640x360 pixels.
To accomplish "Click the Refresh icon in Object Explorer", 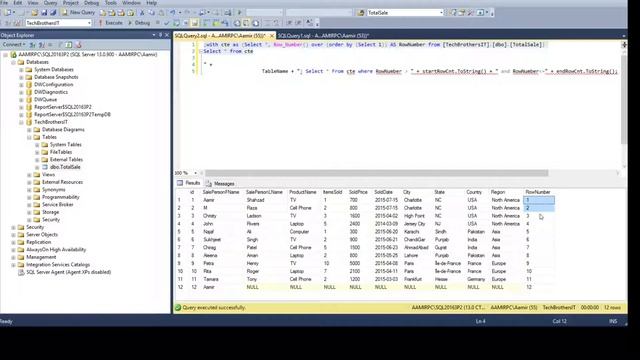I will pos(69,44).
